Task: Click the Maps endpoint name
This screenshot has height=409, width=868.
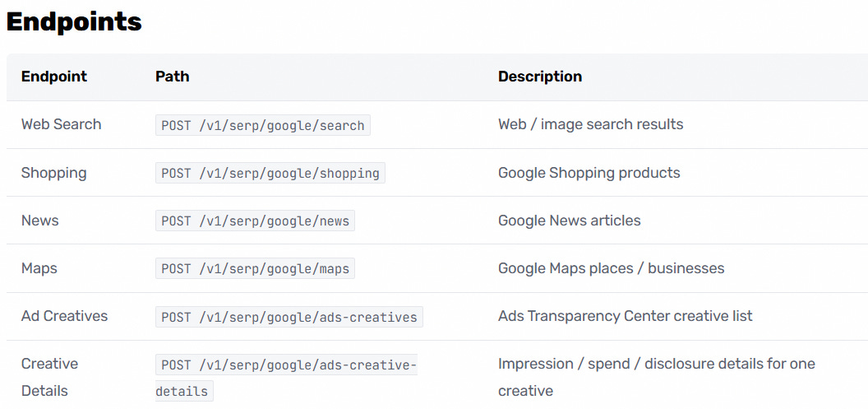Action: tap(39, 268)
